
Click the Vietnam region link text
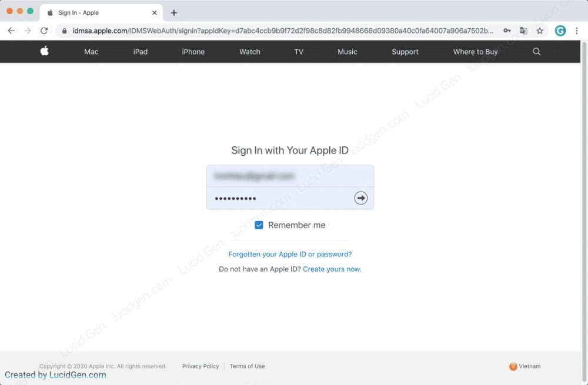pos(530,366)
